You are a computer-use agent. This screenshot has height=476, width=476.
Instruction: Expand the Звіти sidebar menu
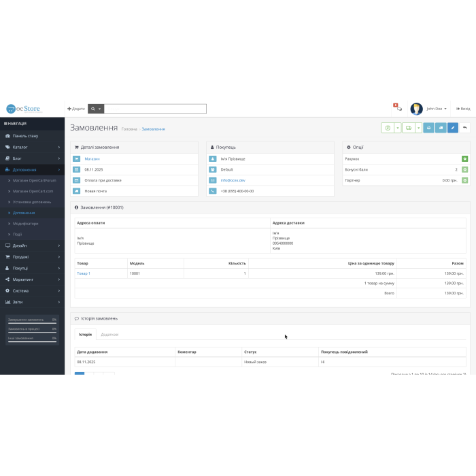point(32,302)
